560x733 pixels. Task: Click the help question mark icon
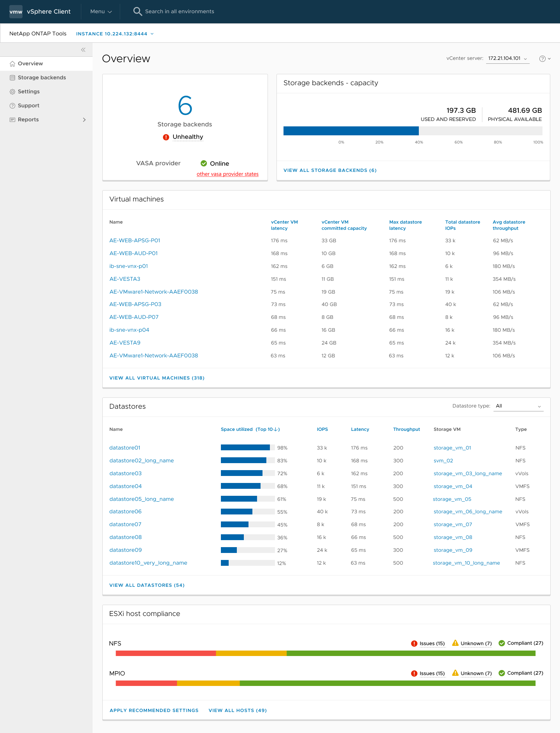pyautogui.click(x=542, y=59)
